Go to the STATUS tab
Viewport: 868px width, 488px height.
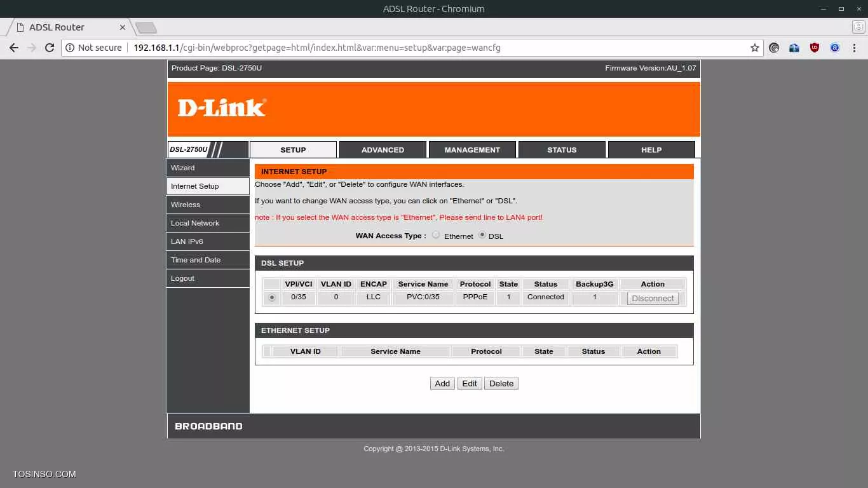click(562, 150)
